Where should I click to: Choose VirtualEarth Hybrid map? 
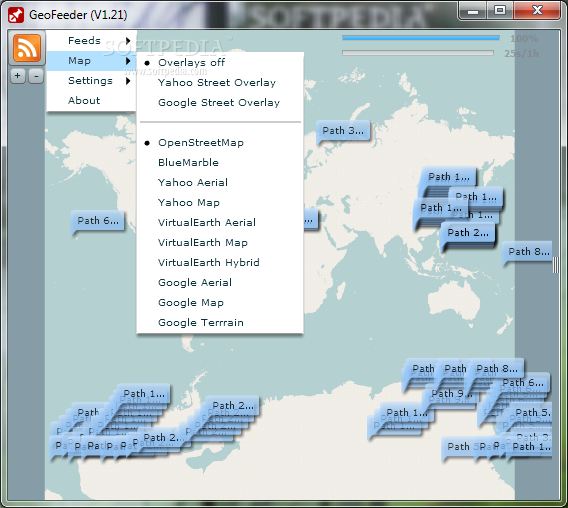point(220,263)
